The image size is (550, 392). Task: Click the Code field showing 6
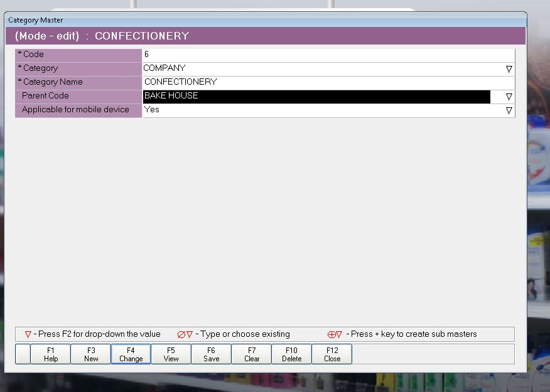[328, 55]
